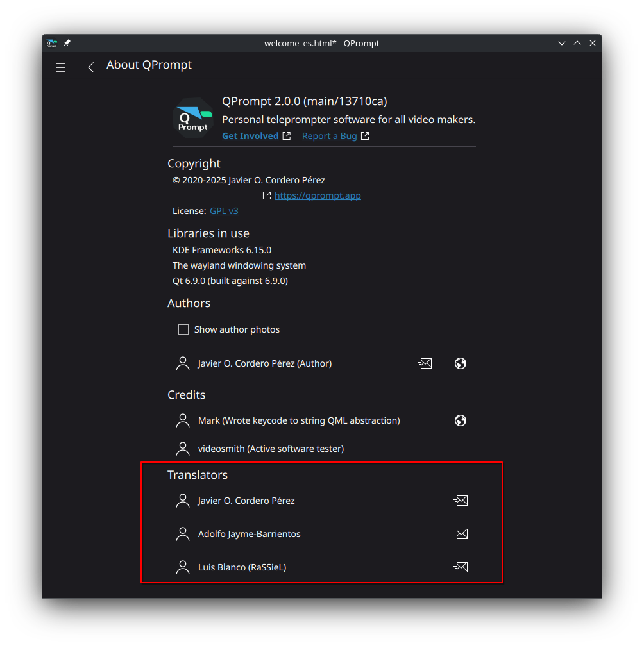This screenshot has width=644, height=648.
Task: Email translator Adolfo Jayme-Barrientos
Action: point(461,533)
